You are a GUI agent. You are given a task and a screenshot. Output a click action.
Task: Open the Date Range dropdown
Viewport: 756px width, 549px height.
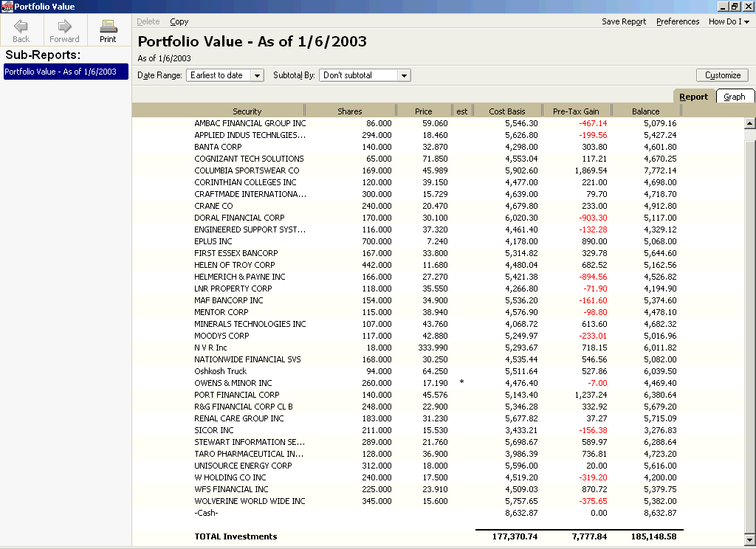click(x=256, y=75)
